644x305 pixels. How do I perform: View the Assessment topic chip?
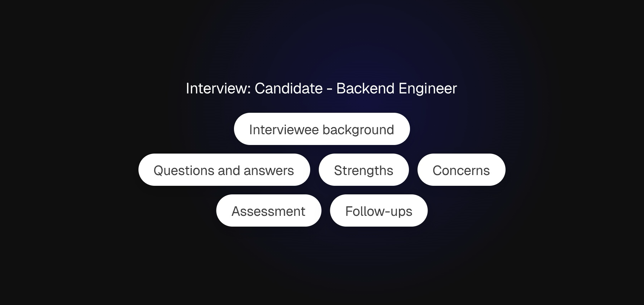point(269,210)
